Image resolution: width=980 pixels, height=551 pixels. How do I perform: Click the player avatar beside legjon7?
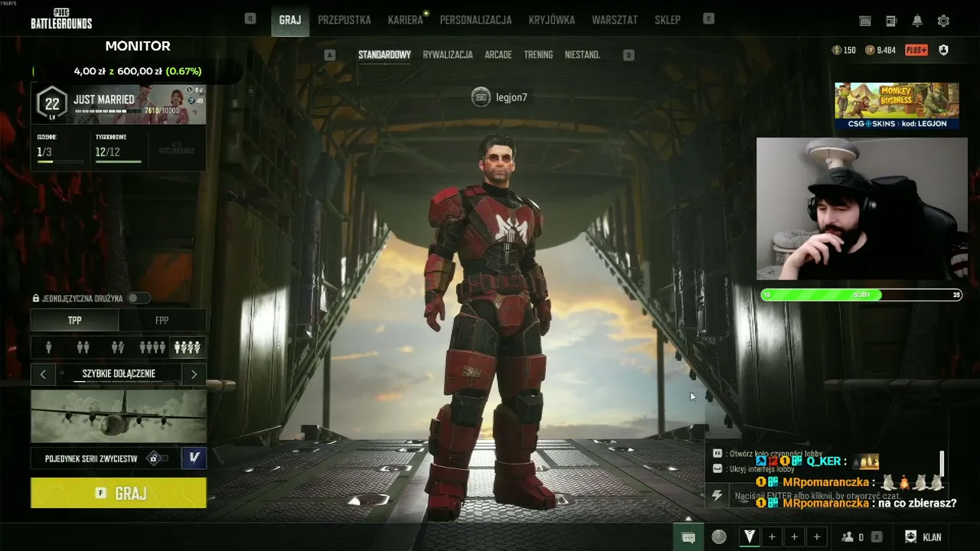tap(481, 97)
